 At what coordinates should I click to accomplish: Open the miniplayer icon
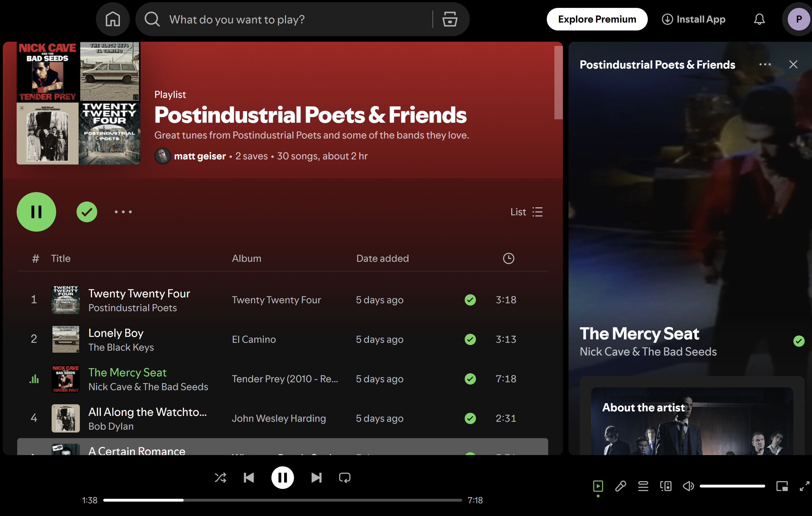(x=782, y=486)
